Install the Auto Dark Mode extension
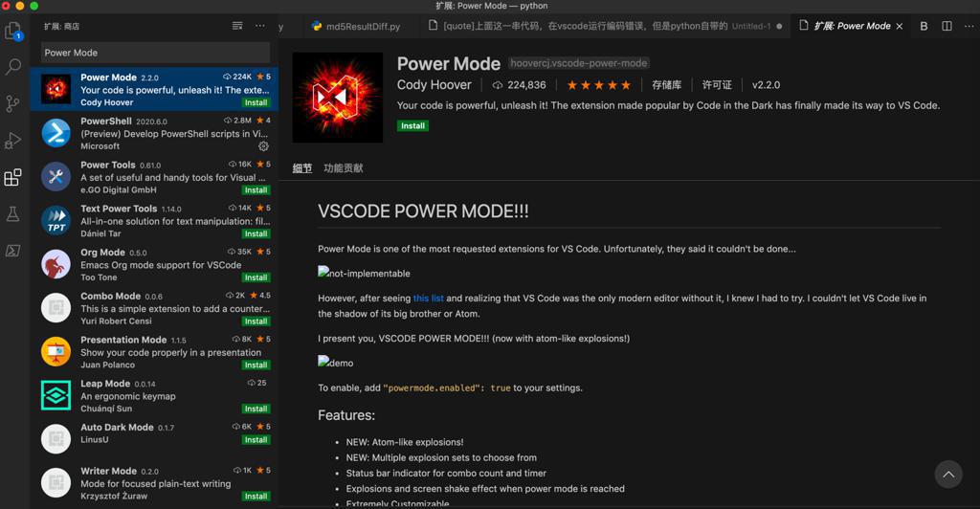This screenshot has height=509, width=980. pyautogui.click(x=256, y=440)
